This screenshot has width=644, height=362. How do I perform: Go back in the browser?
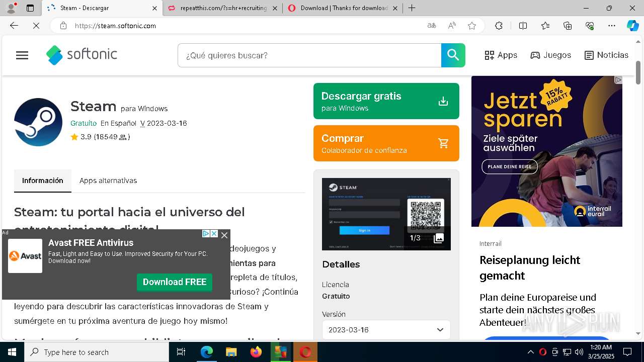[x=14, y=26]
